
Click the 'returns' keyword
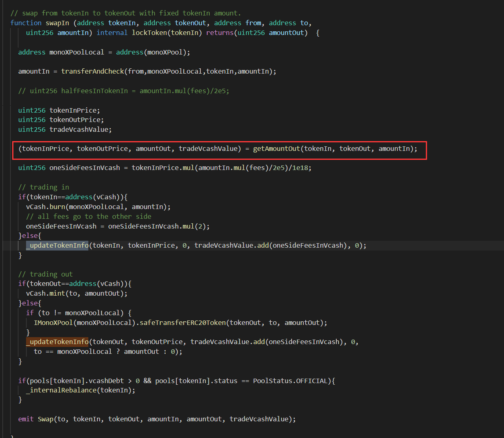[220, 33]
